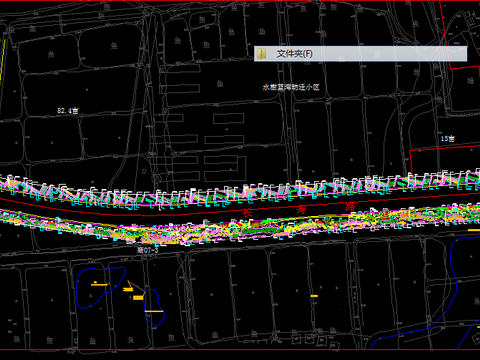Select the red 路 road name character
Screen dimensions: 480x360
click(350, 207)
